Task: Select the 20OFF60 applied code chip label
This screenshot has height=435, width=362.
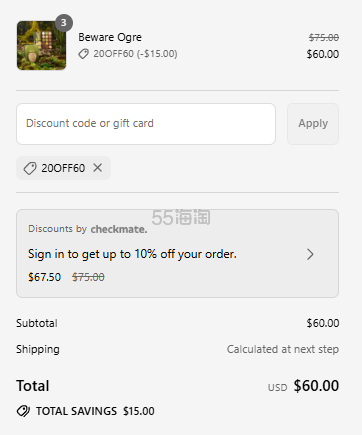Action: [x=63, y=168]
